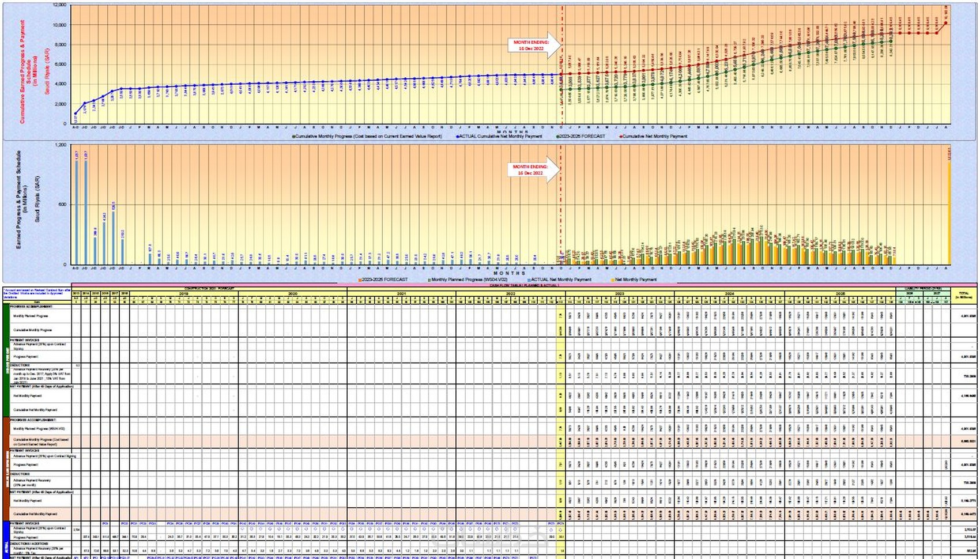Viewport: 980px width, 559px height.
Task: Select Progress Payment row label in green section
Action: (25, 357)
